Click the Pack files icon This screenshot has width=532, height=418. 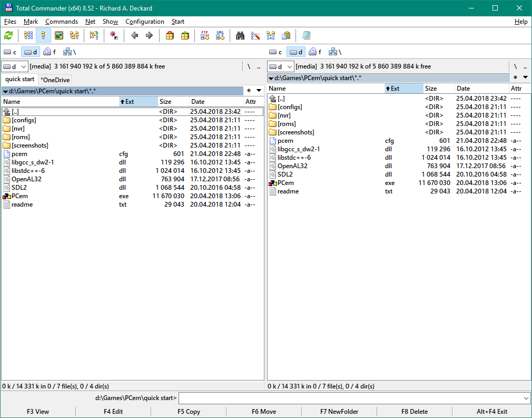pos(170,36)
